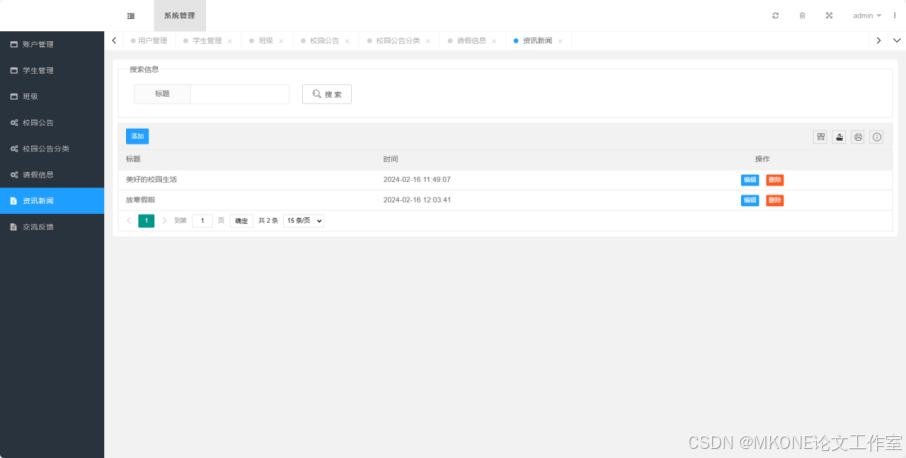Click the print icon in table toolbar
This screenshot has width=906, height=458.
tap(858, 137)
